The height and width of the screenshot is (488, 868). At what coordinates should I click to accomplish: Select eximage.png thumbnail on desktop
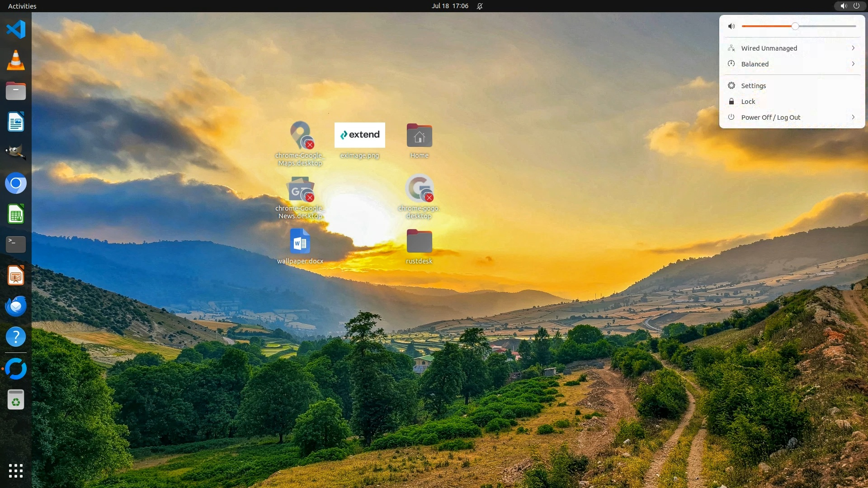click(x=359, y=135)
